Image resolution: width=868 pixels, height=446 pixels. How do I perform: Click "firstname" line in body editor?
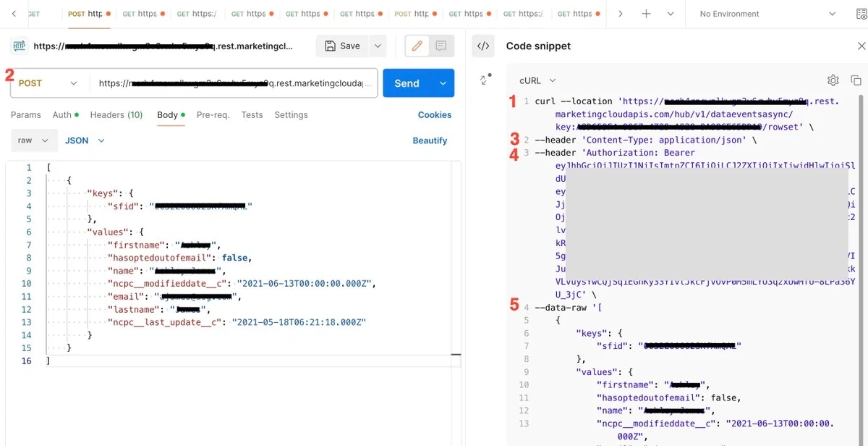pos(163,245)
